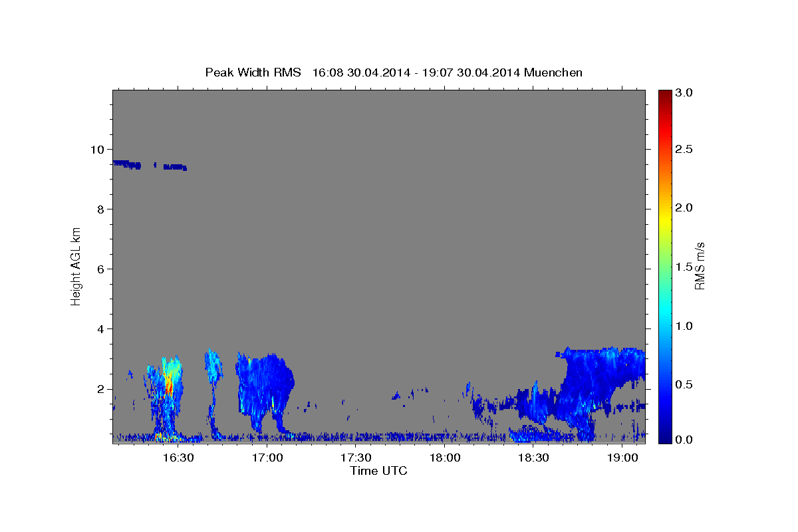Click the 'Height AGL km' axis label
This screenshot has width=798, height=532.
coord(76,266)
